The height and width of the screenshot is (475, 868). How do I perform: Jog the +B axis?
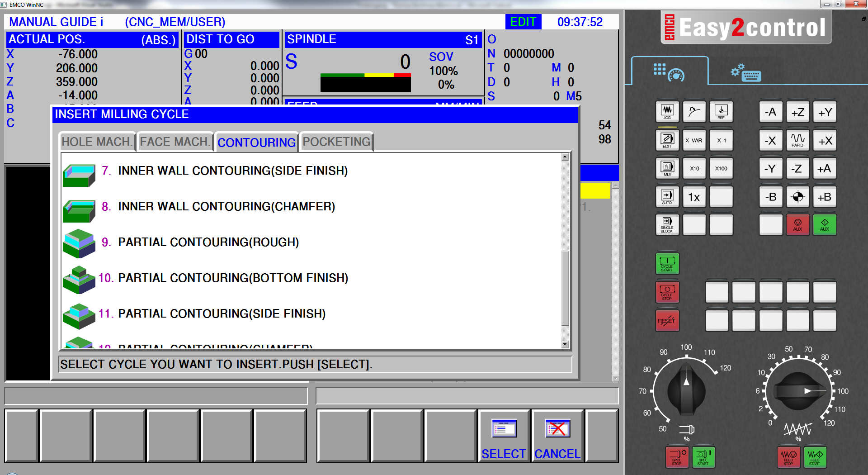(825, 197)
